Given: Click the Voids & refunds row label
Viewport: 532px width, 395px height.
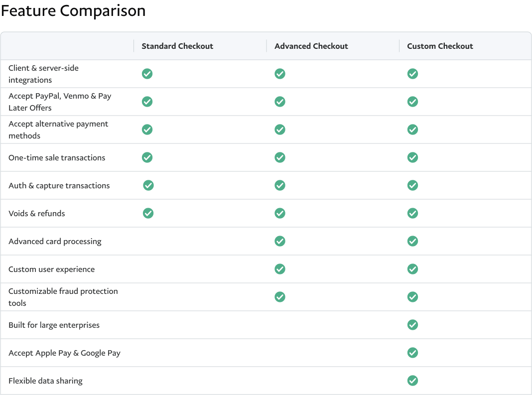Looking at the screenshot, I should (x=37, y=213).
